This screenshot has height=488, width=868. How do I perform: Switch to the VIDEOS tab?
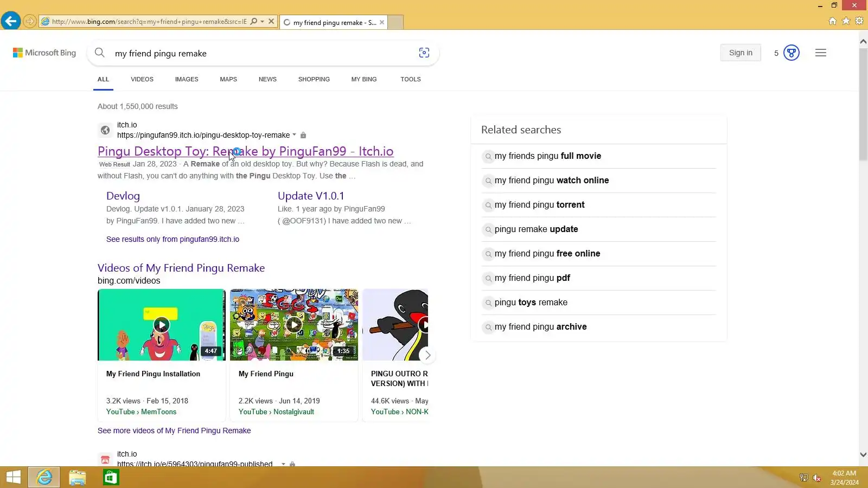[142, 79]
